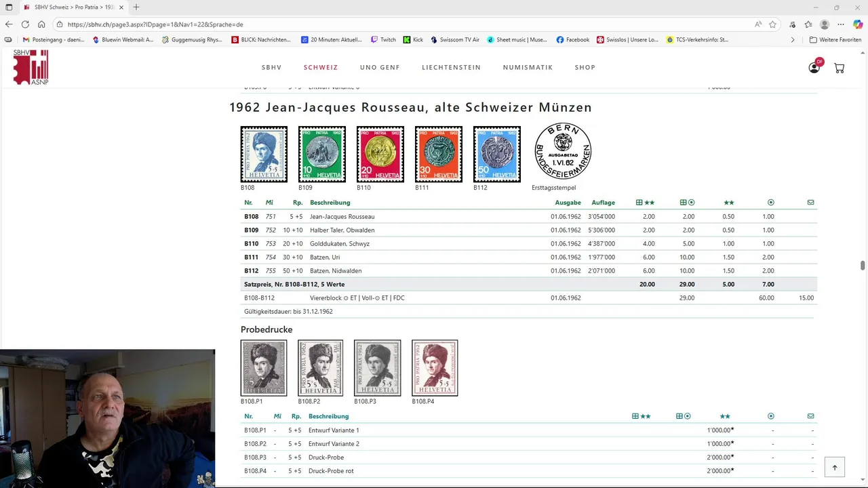Toggle read aloud icon in address bar

758,24
